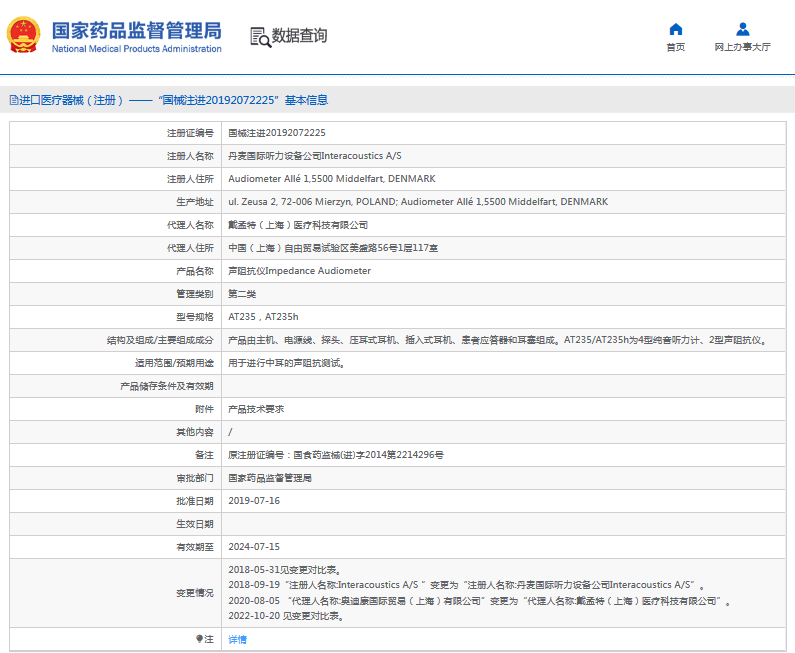Click the 审批部门 row label
This screenshot has width=795, height=653.
pyautogui.click(x=195, y=478)
